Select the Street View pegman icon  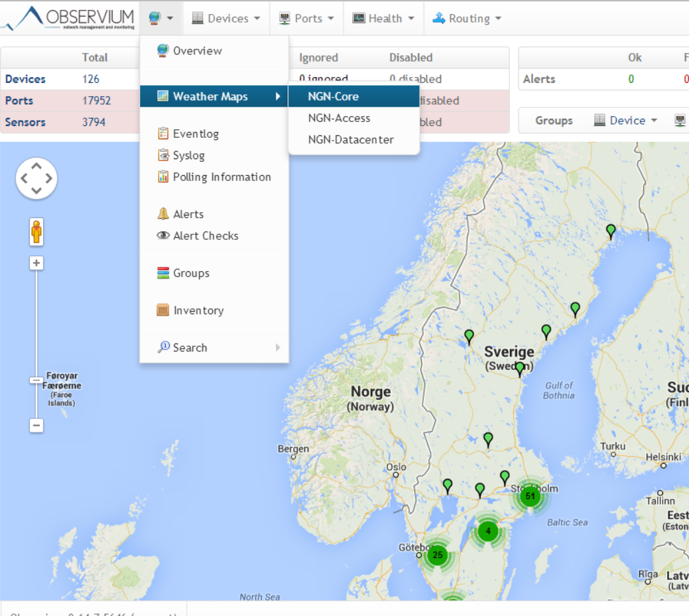point(36,231)
